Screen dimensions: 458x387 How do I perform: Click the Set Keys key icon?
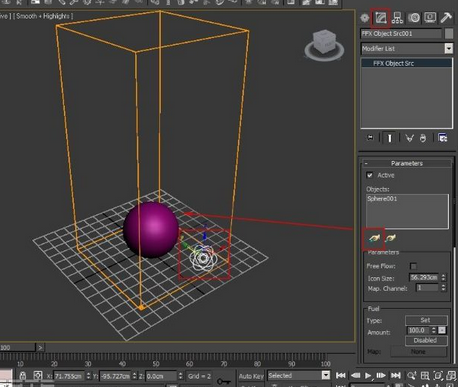click(x=223, y=381)
